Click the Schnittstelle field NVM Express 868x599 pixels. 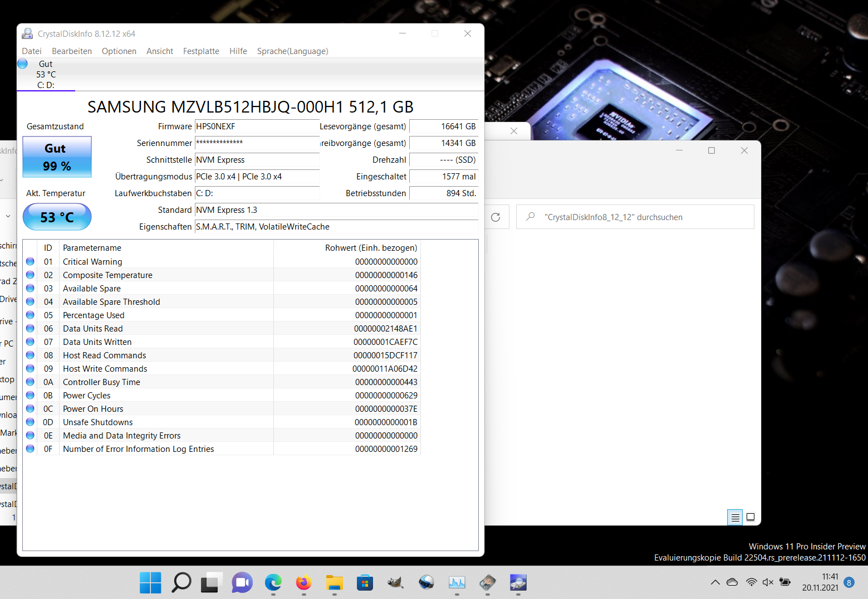(x=257, y=160)
